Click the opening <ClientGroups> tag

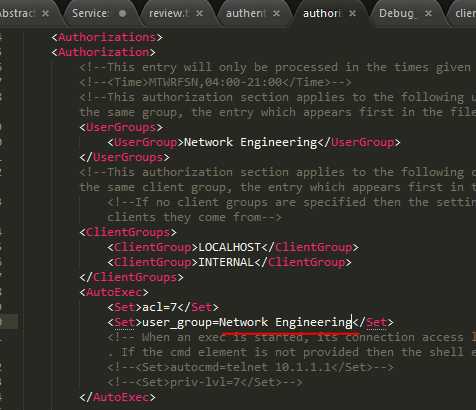pos(128,232)
